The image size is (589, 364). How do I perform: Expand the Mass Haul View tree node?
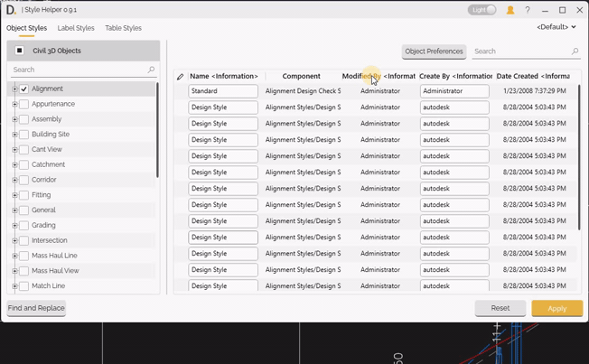point(14,271)
